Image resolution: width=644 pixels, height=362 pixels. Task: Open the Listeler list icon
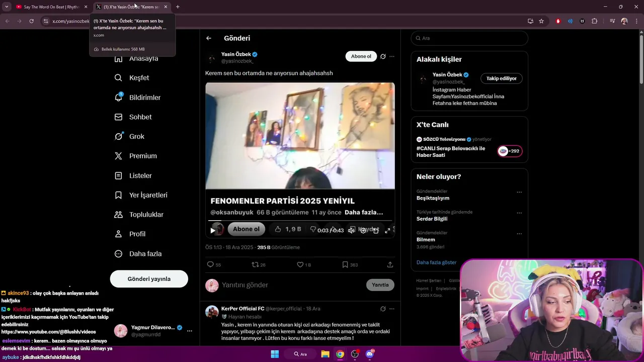[x=118, y=175]
